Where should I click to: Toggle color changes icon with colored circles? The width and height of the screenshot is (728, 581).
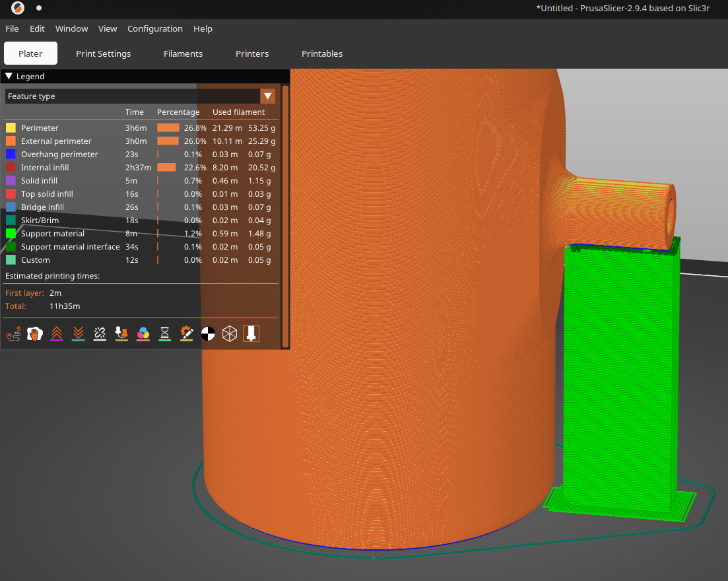pyautogui.click(x=143, y=334)
